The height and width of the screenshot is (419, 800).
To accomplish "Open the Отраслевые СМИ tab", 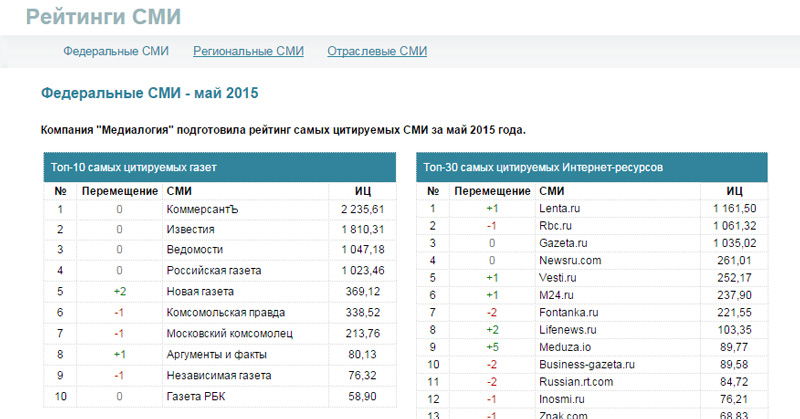I will pyautogui.click(x=377, y=51).
